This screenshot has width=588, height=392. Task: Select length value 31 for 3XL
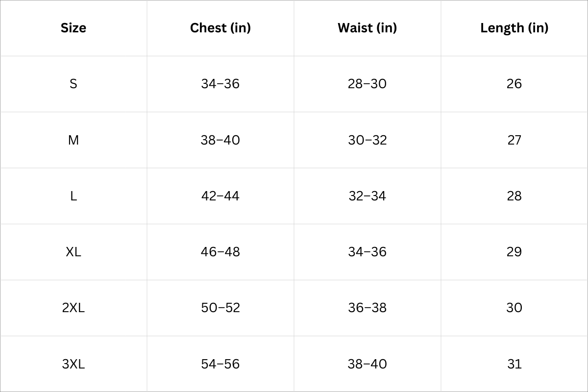(514, 364)
